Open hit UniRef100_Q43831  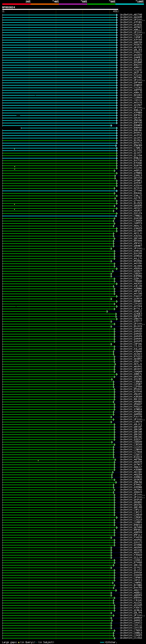tap(131, 25)
